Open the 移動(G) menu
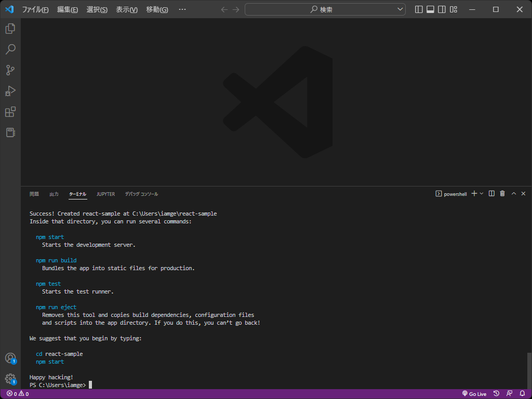 click(157, 9)
